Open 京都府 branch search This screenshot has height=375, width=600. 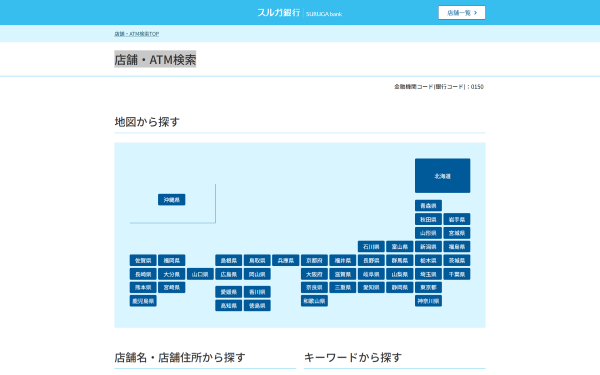pos(314,261)
